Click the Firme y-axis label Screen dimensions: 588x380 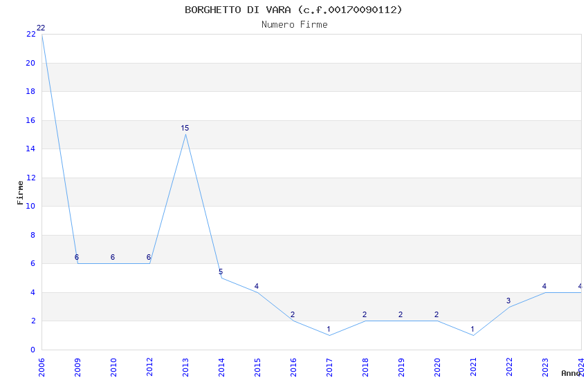click(20, 193)
